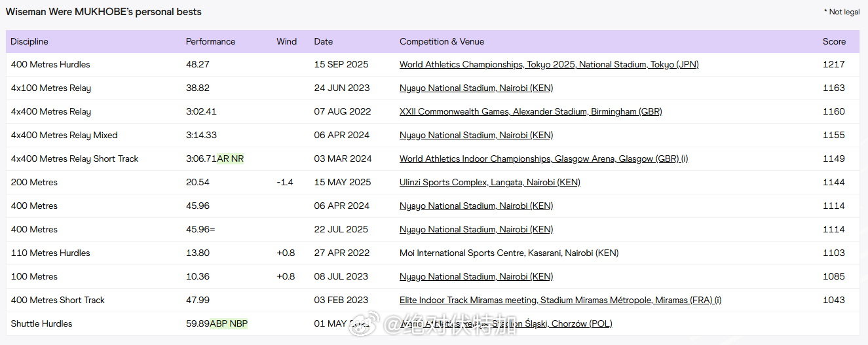The image size is (868, 345).
Task: Click Elite Indoor Track Miramas meeting link
Action: point(560,300)
